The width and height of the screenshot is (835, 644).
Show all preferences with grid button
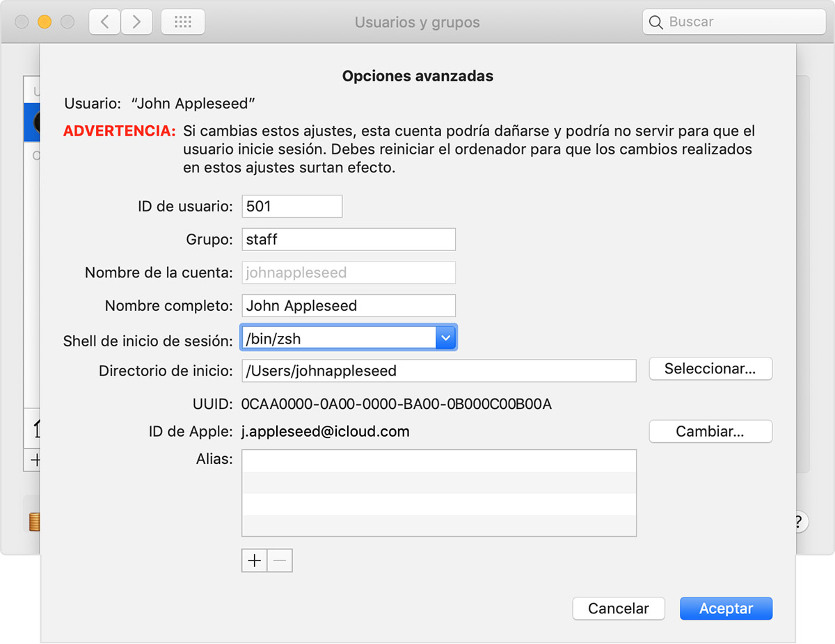tap(182, 22)
